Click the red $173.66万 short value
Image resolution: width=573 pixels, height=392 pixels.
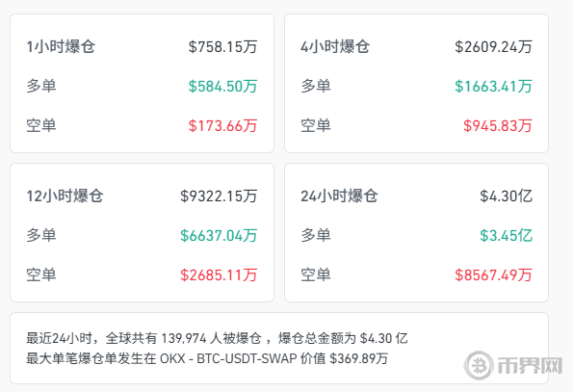(x=222, y=125)
